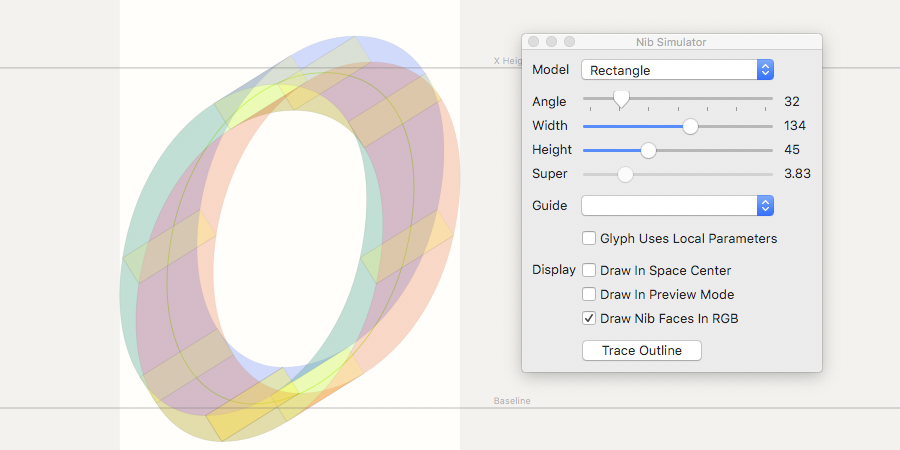Click the Display label
The image size is (900, 450).
(553, 270)
